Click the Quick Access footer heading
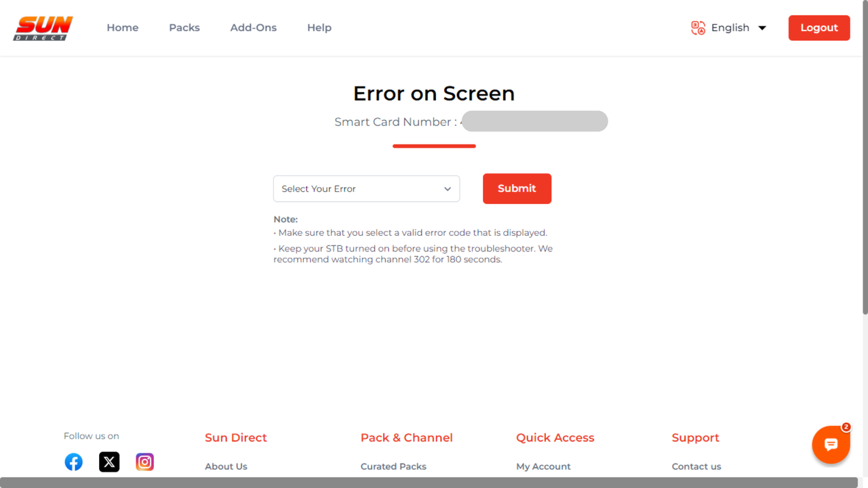This screenshot has width=868, height=488. [x=555, y=438]
